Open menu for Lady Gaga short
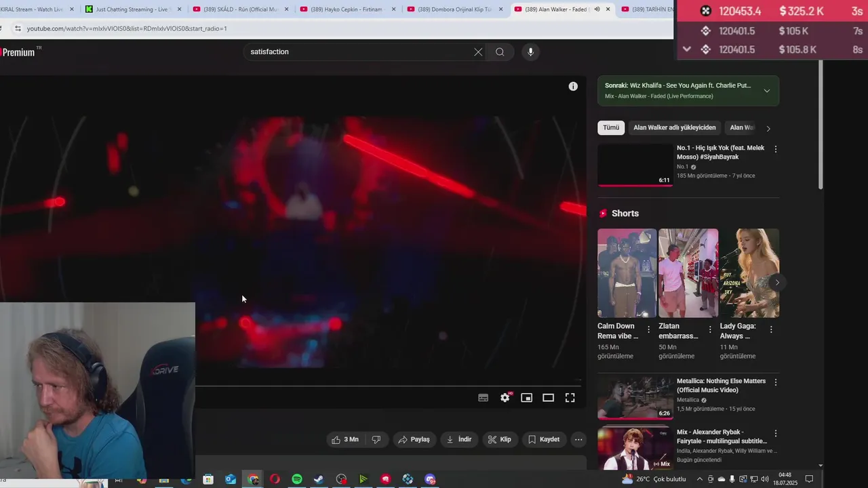Viewport: 868px width, 488px height. 771,329
